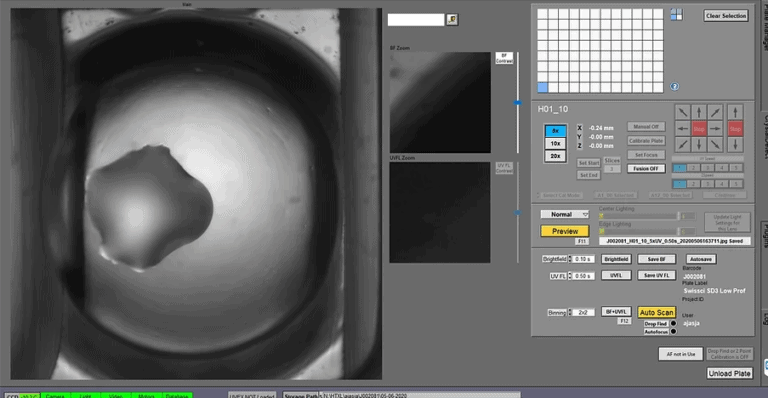Click the plate quadrant grid icon
The height and width of the screenshot is (398, 768).
click(x=676, y=15)
